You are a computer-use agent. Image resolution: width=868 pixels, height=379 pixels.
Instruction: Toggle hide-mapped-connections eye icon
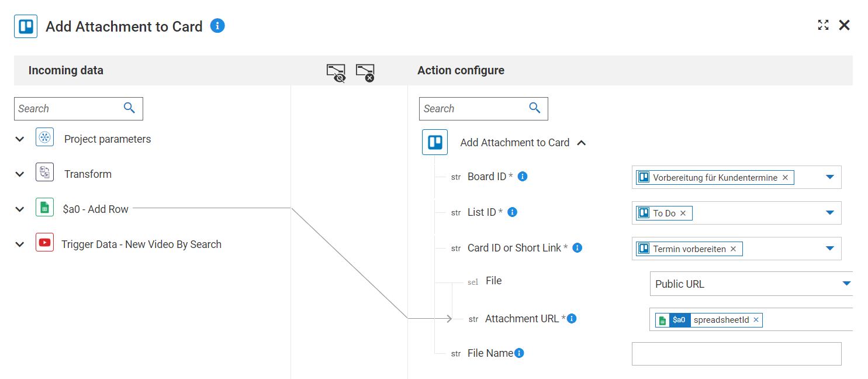click(x=336, y=73)
